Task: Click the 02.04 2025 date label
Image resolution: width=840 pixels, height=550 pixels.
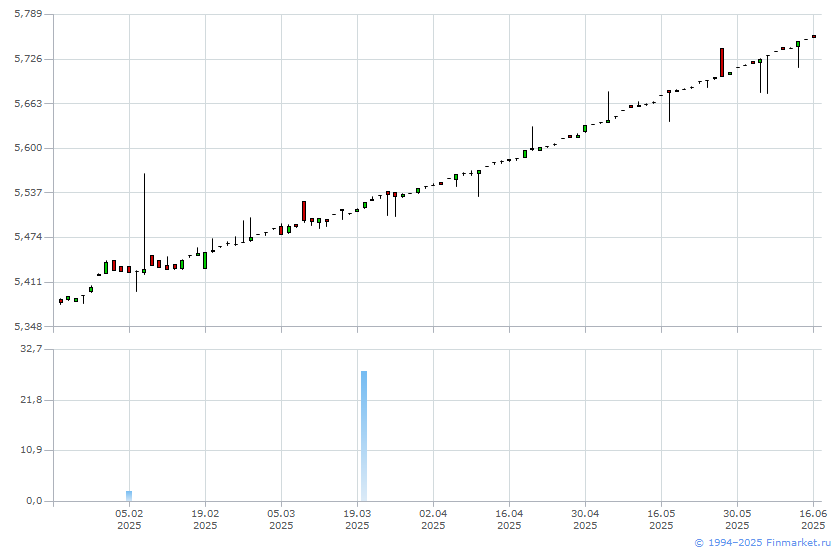Action: 433,519
